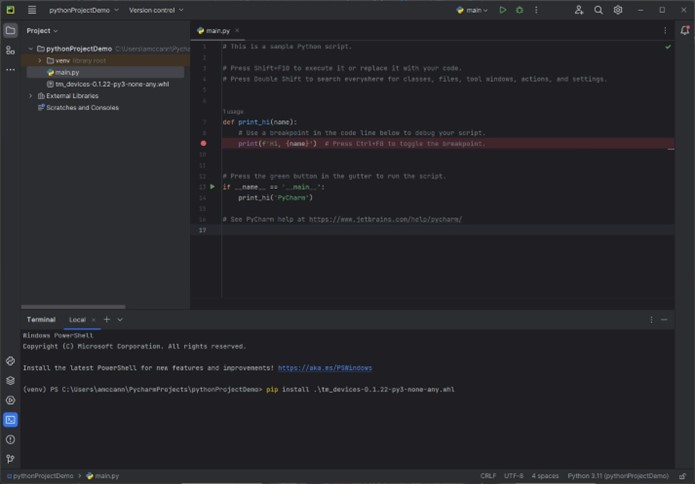Open IDE settings gear
Screen dimensions: 695x484
pyautogui.click(x=618, y=10)
